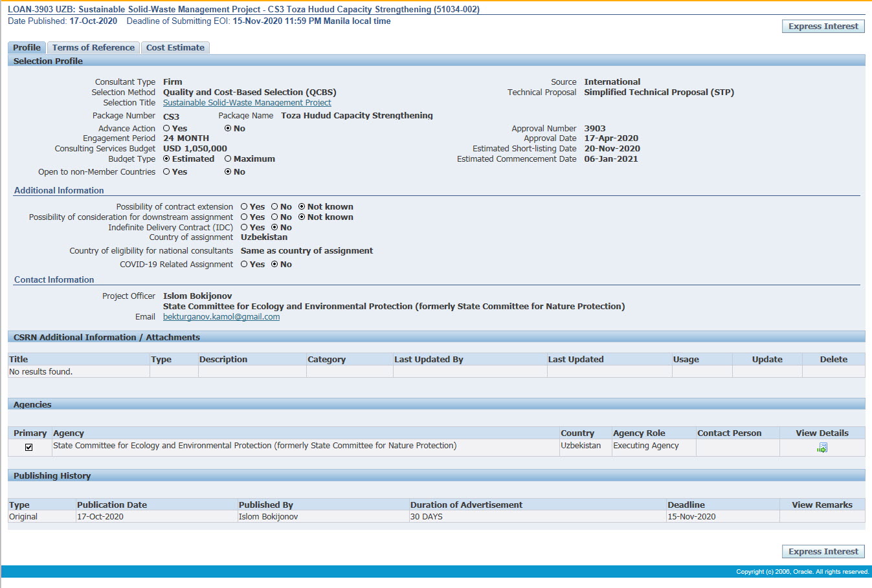The height and width of the screenshot is (588, 872).
Task: Open View Details icon for State Committee agency
Action: pos(822,448)
